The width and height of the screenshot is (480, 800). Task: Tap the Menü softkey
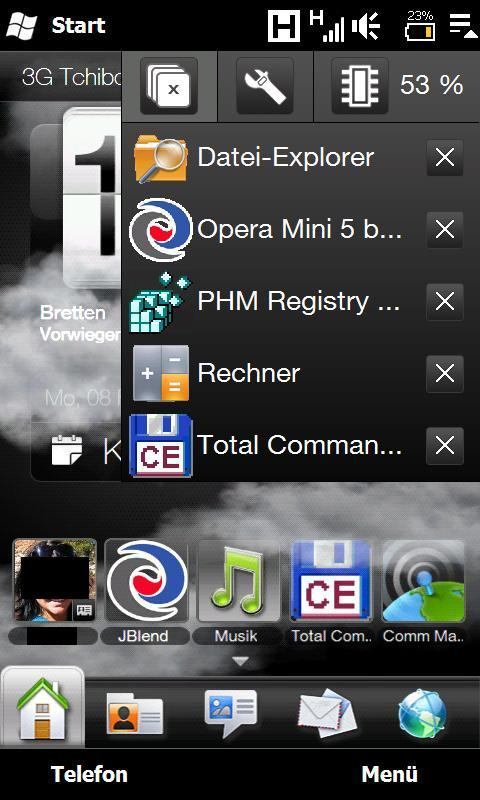click(x=390, y=774)
